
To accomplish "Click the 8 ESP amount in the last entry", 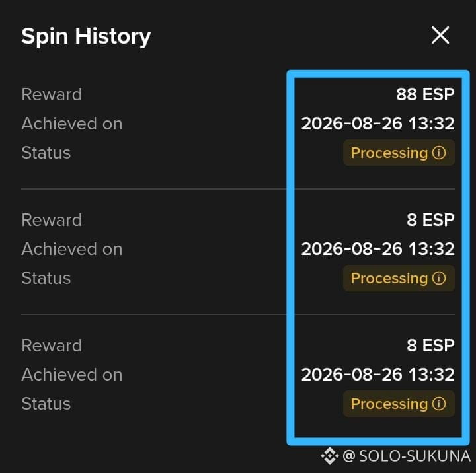I will pyautogui.click(x=430, y=346).
